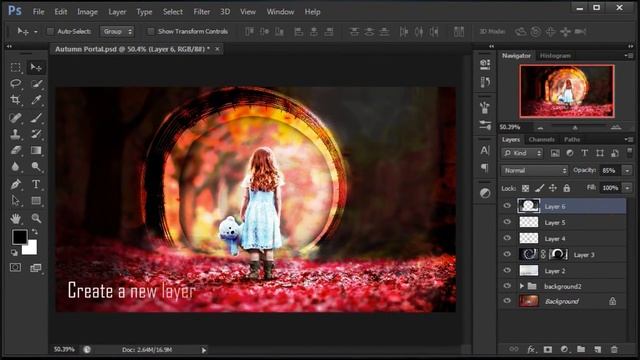Hide Layer 4 visibility eye
The width and height of the screenshot is (640, 360).
tap(507, 238)
